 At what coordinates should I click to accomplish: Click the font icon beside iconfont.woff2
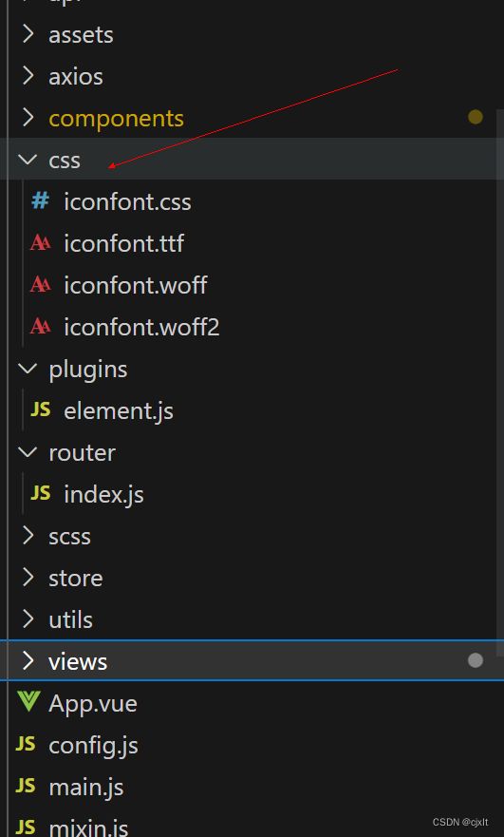[x=40, y=326]
